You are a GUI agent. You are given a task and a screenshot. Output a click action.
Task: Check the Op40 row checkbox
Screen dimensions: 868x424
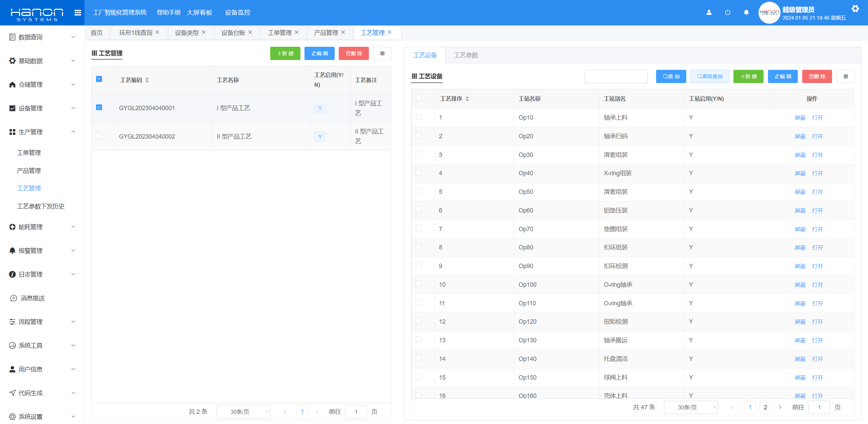(x=419, y=173)
